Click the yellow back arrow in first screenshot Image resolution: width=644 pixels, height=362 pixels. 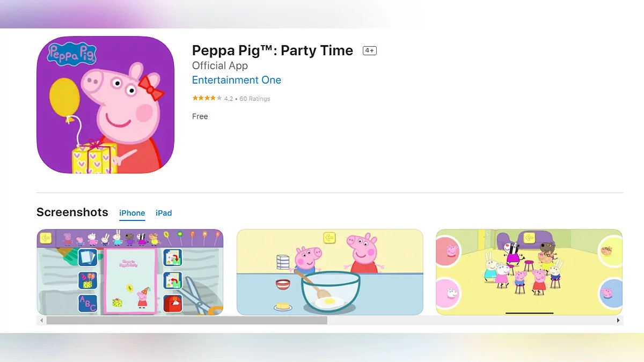pos(46,238)
